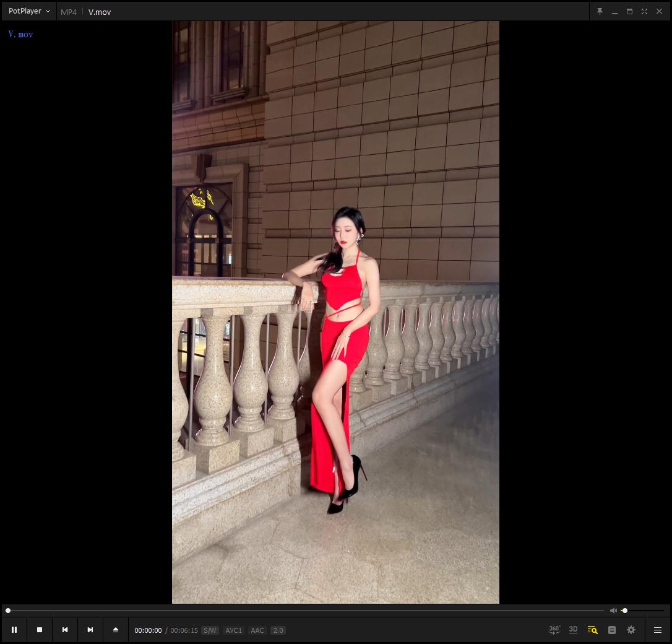Screen dimensions: 672x644
Task: Open the PotPlayer main menu dropdown
Action: click(29, 11)
